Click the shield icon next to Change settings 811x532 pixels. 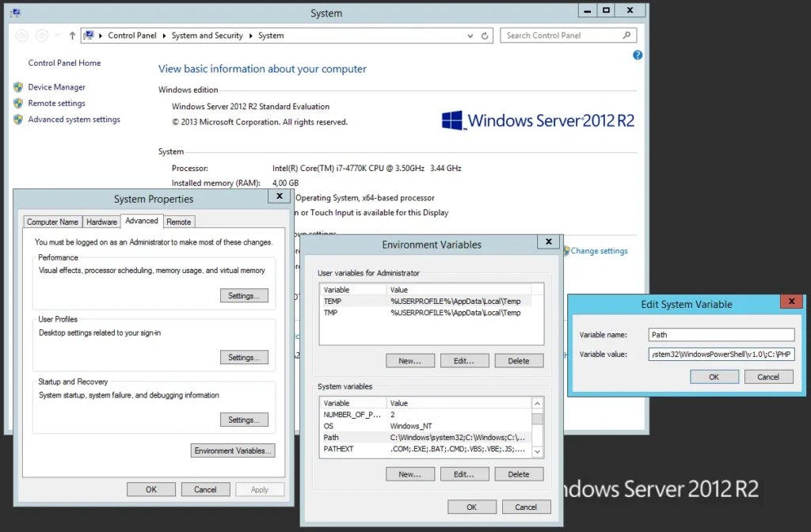coord(565,251)
